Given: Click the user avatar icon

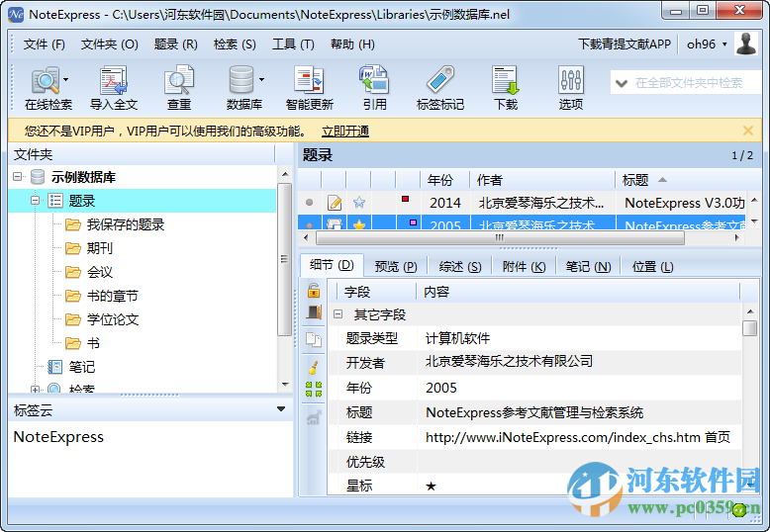Looking at the screenshot, I should (x=746, y=44).
